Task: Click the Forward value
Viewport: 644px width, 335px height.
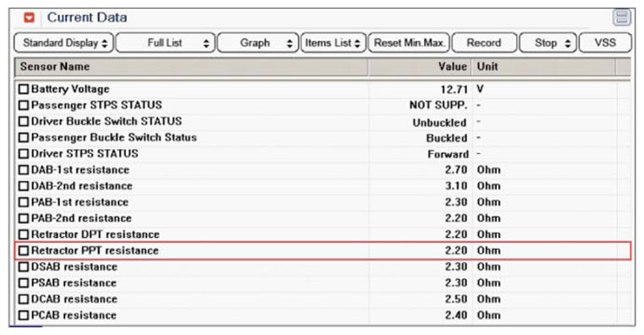Action: pos(448,154)
